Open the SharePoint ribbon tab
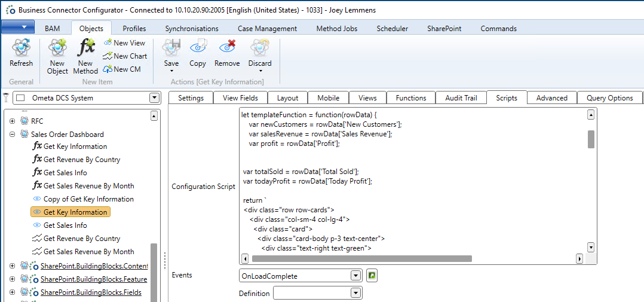The width and height of the screenshot is (644, 302). click(444, 28)
